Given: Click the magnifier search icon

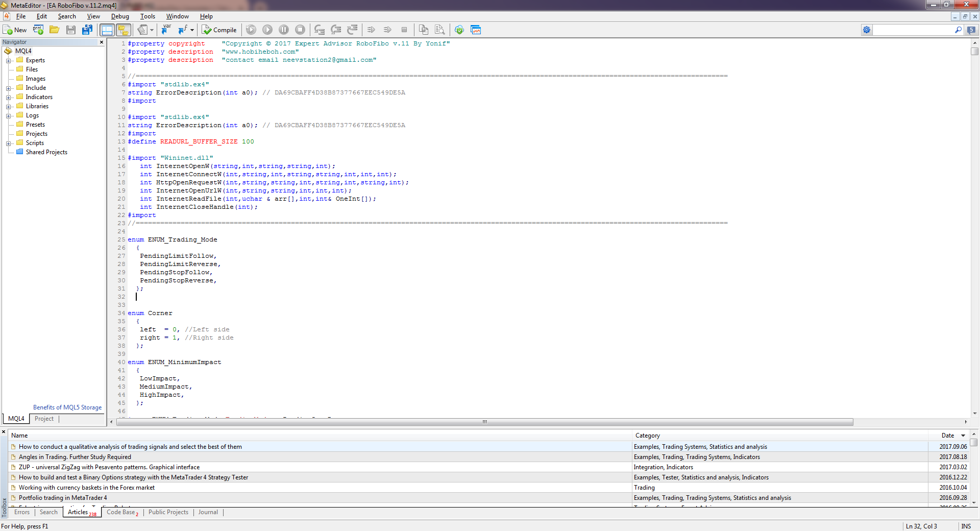Looking at the screenshot, I should (x=958, y=30).
